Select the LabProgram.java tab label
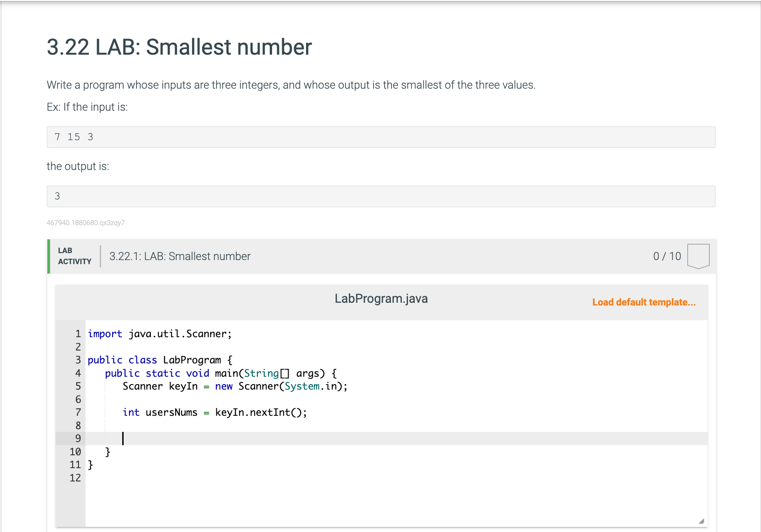This screenshot has height=532, width=761. pos(380,298)
